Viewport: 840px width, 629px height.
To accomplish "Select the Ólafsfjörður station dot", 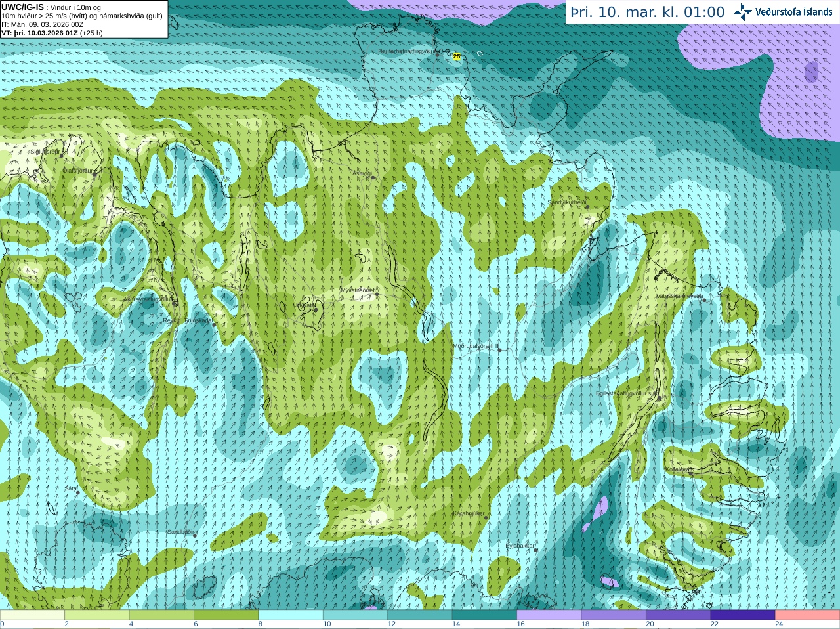I will click(94, 174).
